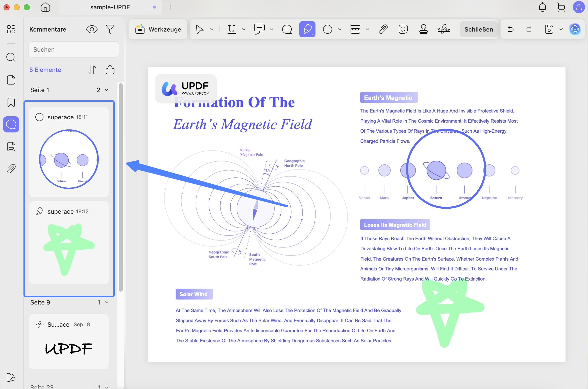Click the Suchen search field
588x389 pixels.
pos(74,49)
